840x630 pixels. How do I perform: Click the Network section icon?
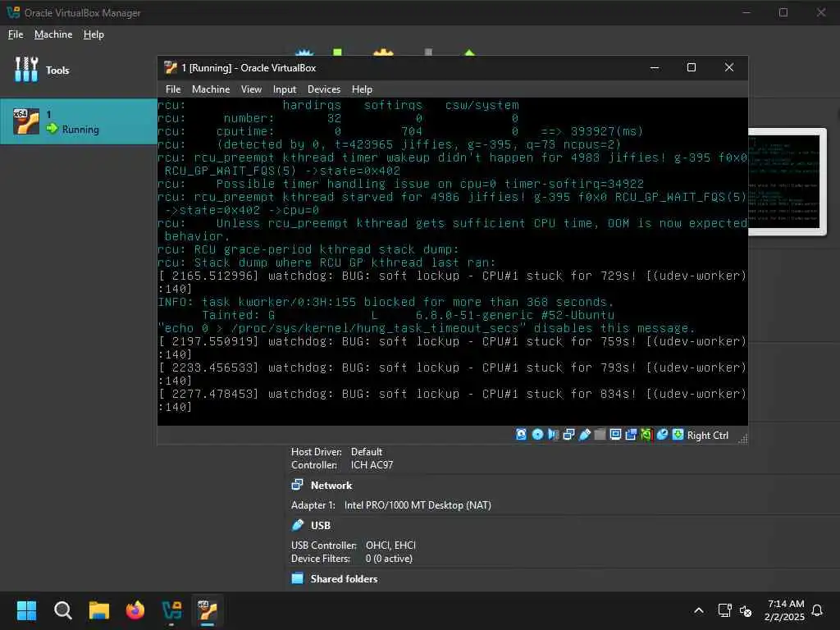(297, 485)
